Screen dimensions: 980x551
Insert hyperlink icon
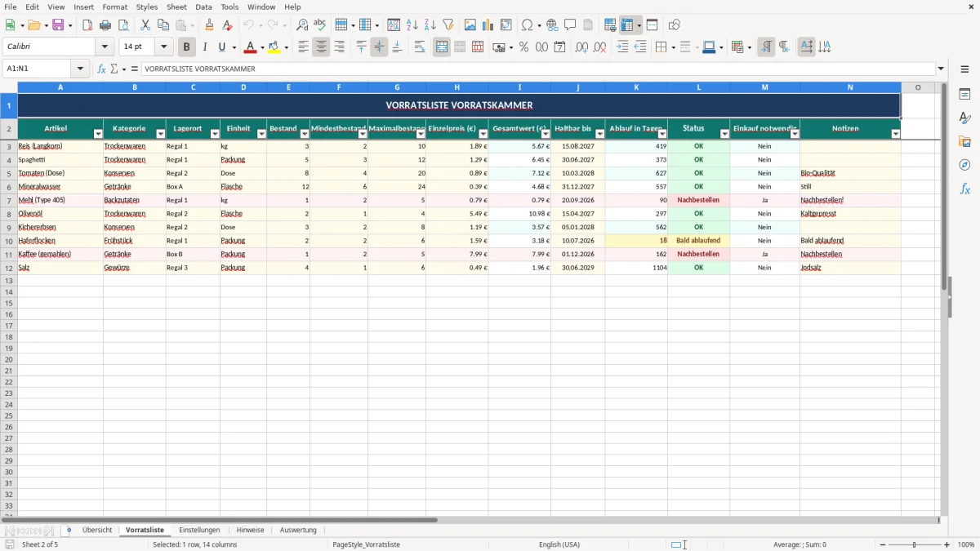click(552, 25)
